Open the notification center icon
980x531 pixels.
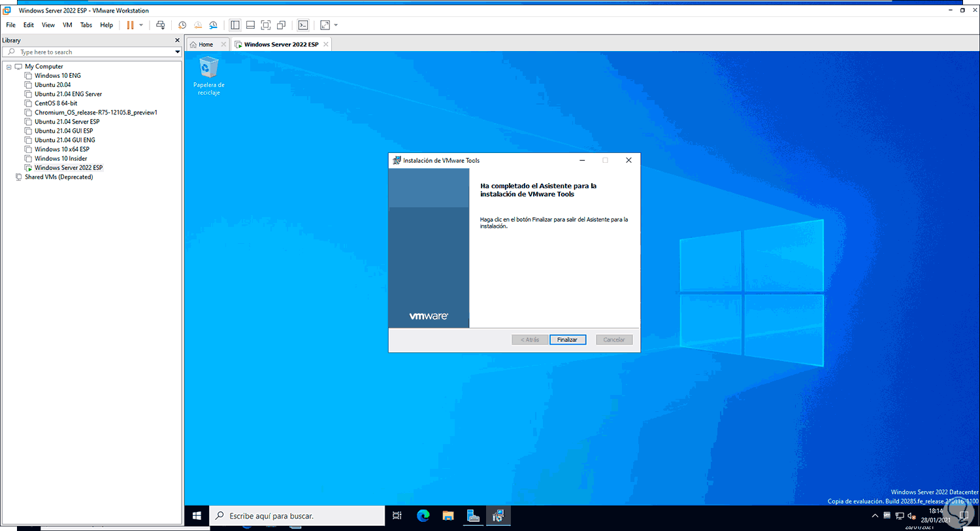click(x=963, y=516)
